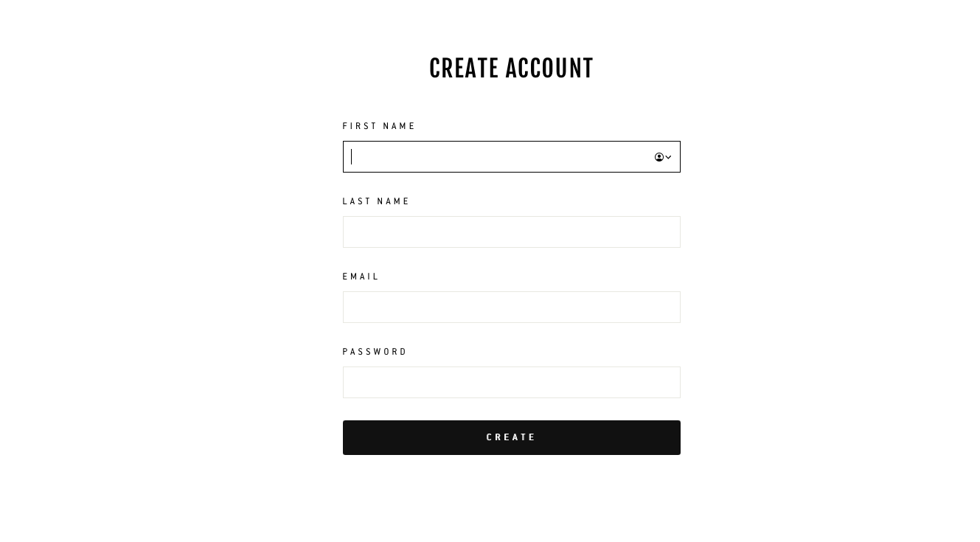Click the First Name label text

tap(379, 126)
